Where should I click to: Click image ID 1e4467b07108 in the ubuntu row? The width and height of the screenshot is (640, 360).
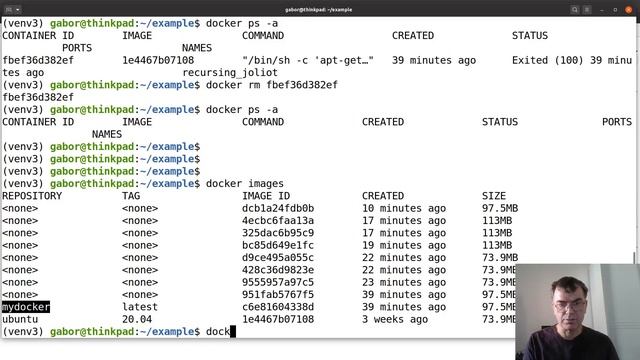[278, 319]
